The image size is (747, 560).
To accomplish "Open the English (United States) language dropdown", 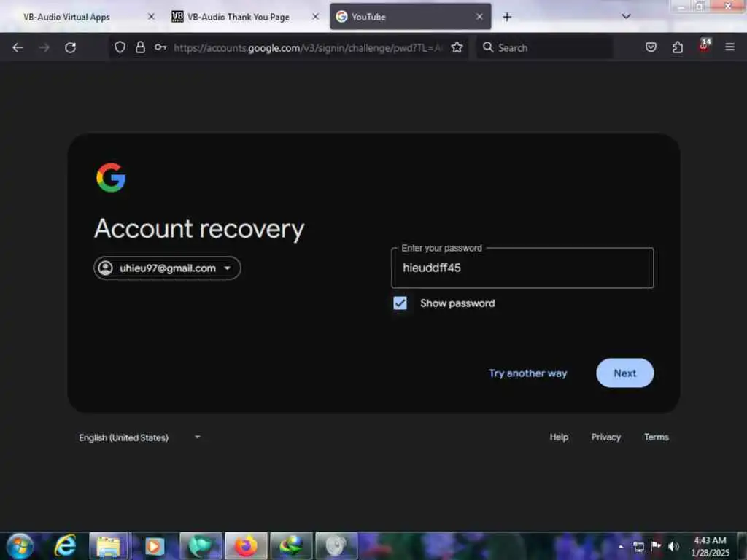I will coord(139,437).
